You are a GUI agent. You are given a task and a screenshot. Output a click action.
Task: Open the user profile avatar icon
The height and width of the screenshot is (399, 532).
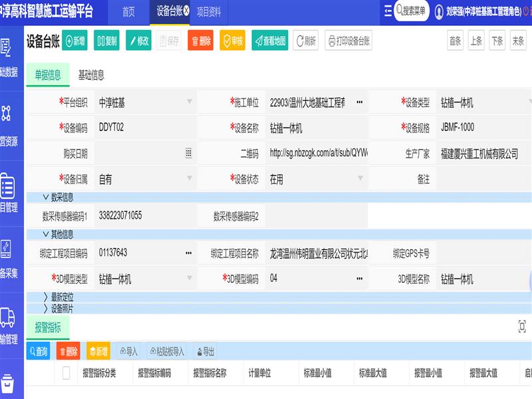(x=439, y=12)
